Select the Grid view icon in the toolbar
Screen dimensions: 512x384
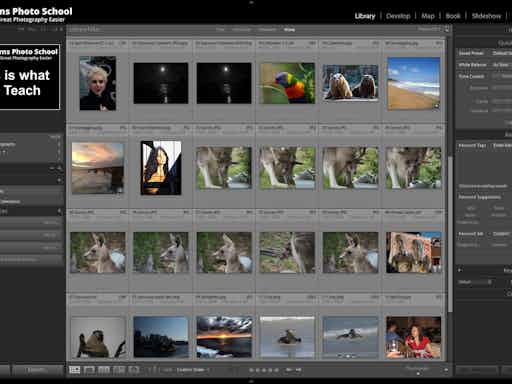point(75,370)
